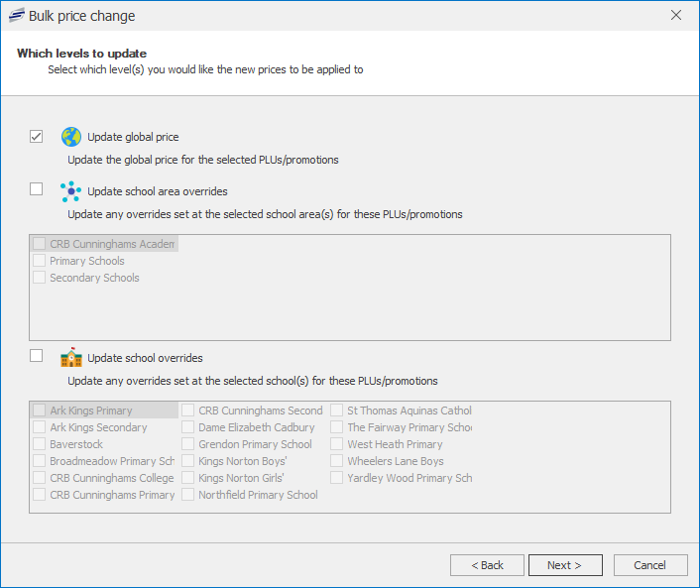Go back to the previous step
700x588 pixels.
click(487, 565)
